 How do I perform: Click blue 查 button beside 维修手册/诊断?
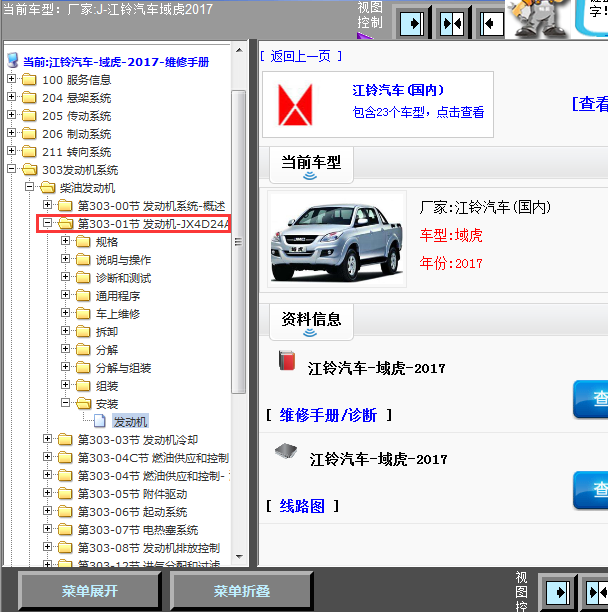[x=591, y=399]
